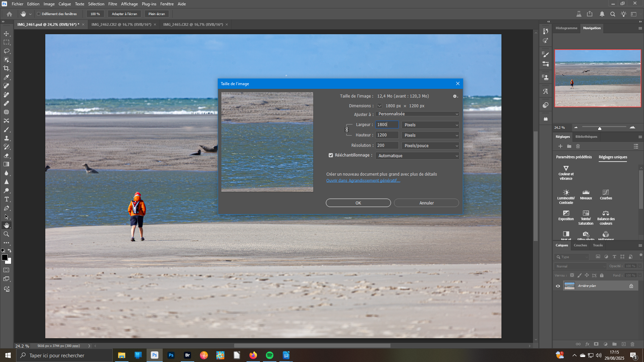Open the layer filter Type dropdown
Screen dimensions: 644x362
[x=572, y=257]
